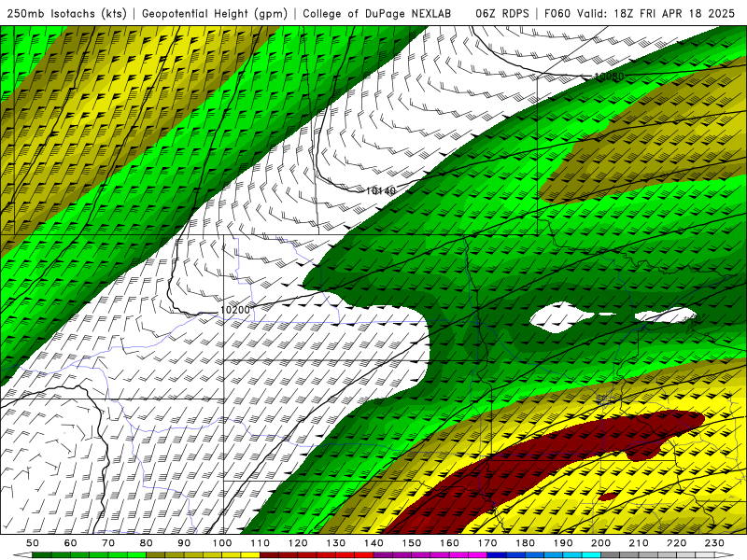Image resolution: width=747 pixels, height=560 pixels.
Task: Click the 'College of DuPage NEXLAB' label
Action: point(377,13)
